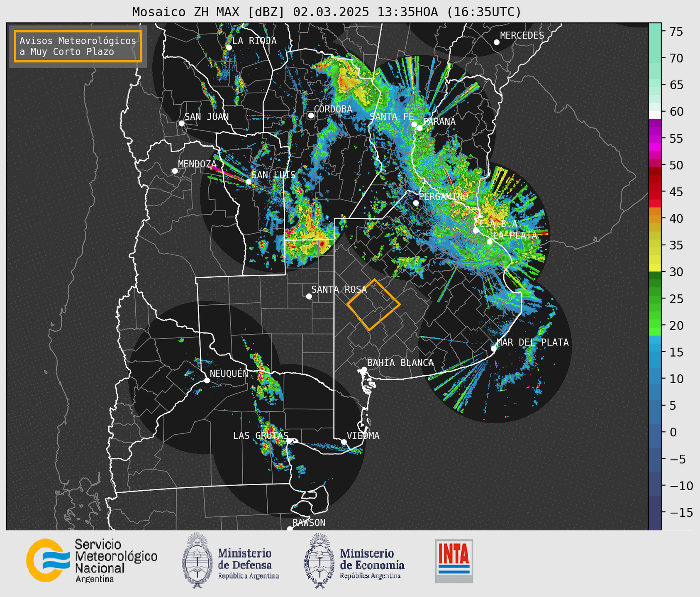700x597 pixels.
Task: Click the SANTA ROSA city marker
Action: [309, 296]
